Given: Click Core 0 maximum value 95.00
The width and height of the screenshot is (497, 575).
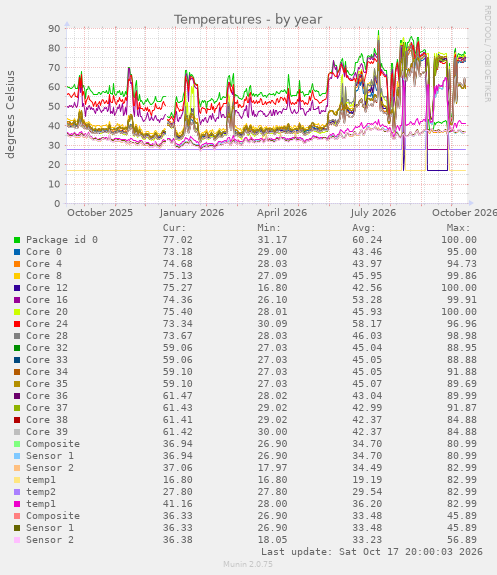Looking at the screenshot, I should click(462, 252).
